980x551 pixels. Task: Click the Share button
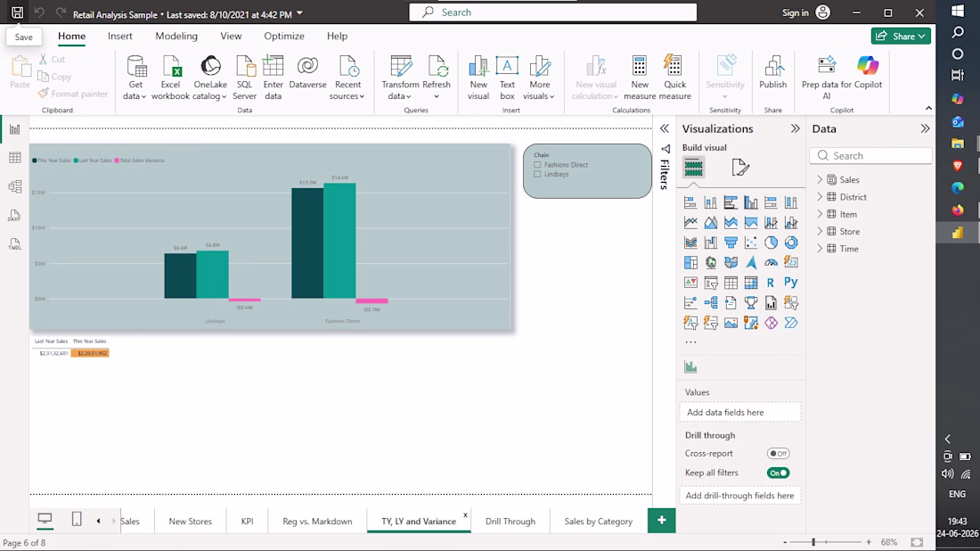[901, 37]
